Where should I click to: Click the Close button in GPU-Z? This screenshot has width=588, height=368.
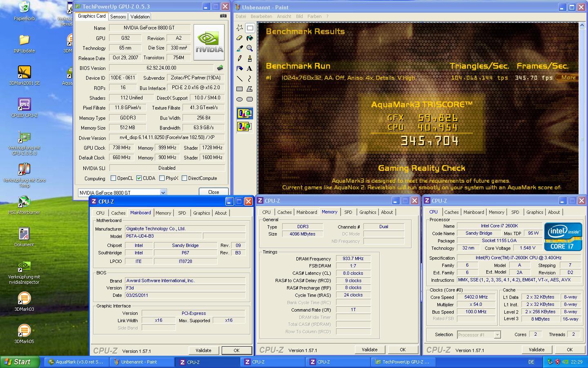[x=214, y=192]
